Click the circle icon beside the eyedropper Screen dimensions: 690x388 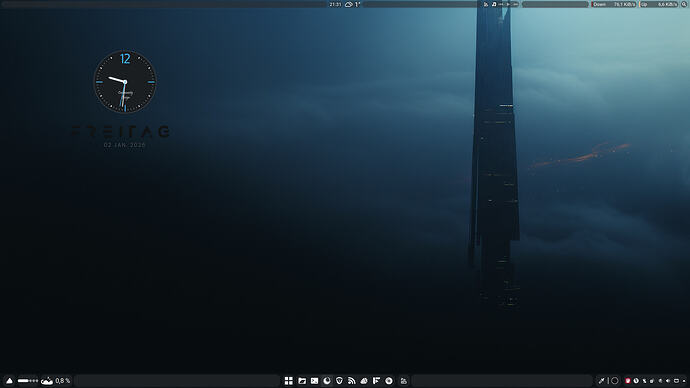coord(615,381)
